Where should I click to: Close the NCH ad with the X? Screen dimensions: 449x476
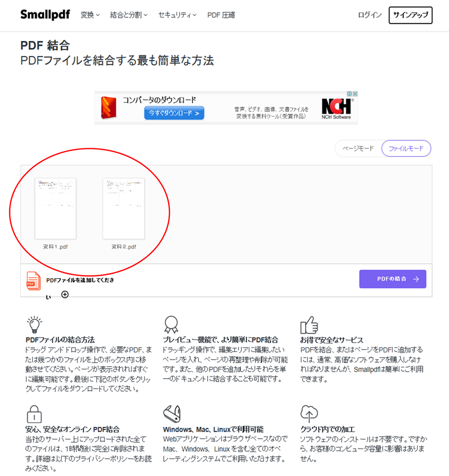point(355,94)
